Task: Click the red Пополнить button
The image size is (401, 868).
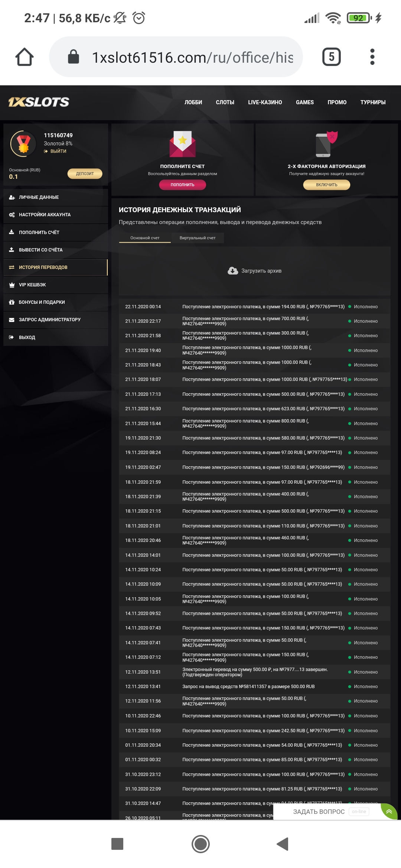Action: point(182,185)
